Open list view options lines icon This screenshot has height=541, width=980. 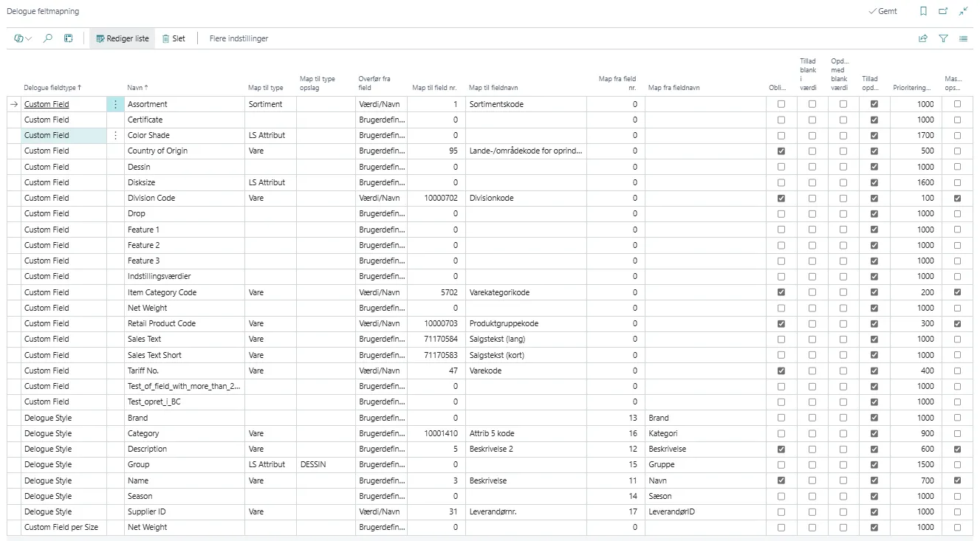[963, 38]
